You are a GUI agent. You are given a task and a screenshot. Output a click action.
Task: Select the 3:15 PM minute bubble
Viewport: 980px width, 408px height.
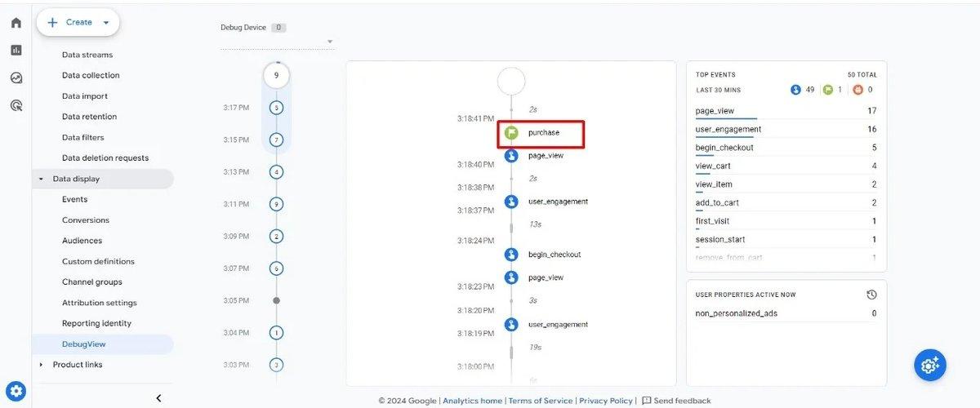pos(276,140)
